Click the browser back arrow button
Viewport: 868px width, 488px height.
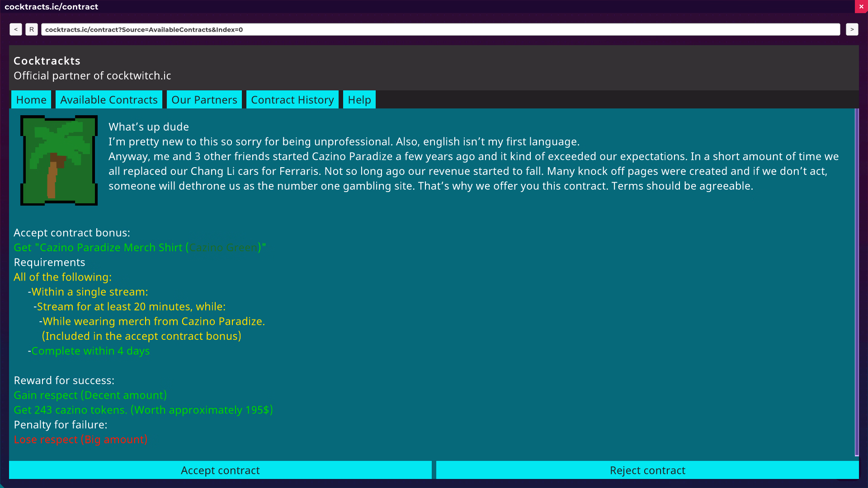16,29
